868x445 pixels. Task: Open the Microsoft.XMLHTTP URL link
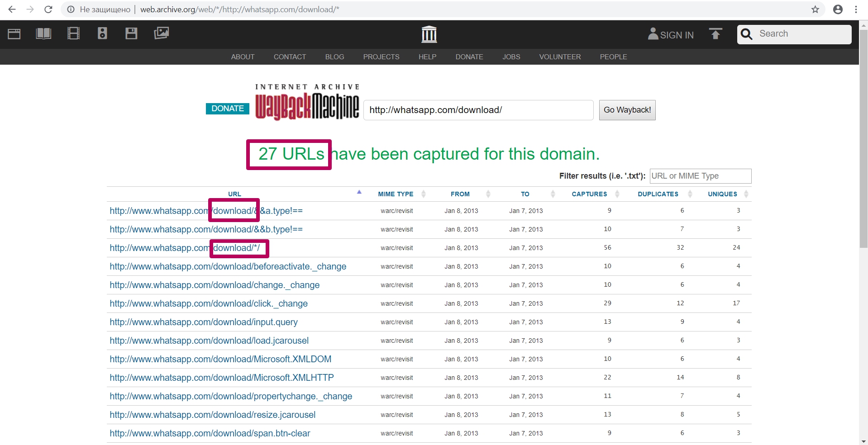[222, 378]
